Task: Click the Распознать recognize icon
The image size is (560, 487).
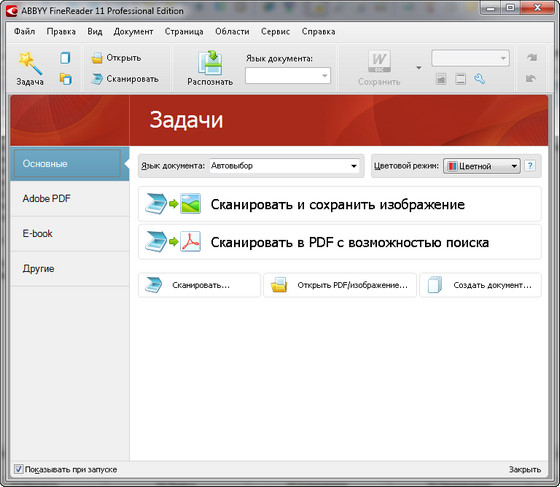Action: (x=210, y=62)
